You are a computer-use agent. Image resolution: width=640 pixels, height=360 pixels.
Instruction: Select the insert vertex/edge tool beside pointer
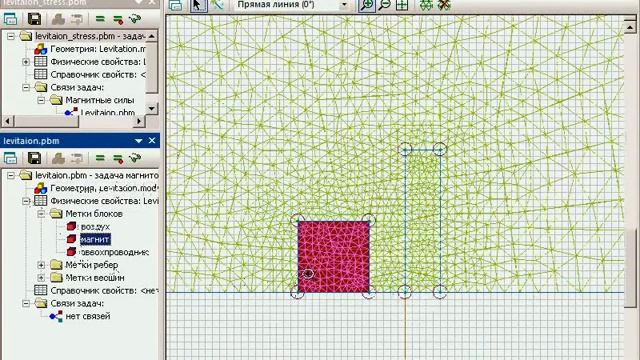click(218, 5)
